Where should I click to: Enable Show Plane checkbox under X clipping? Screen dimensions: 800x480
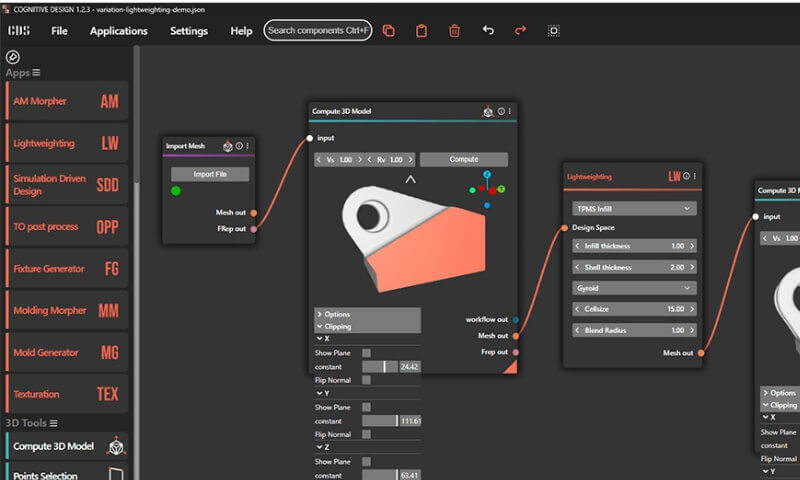point(366,353)
